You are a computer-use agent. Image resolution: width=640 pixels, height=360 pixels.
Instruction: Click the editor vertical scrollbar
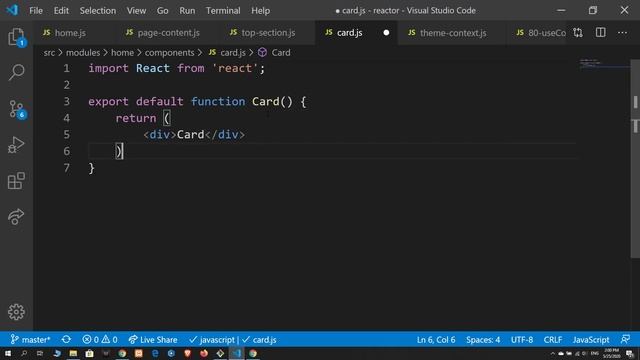coord(635,159)
